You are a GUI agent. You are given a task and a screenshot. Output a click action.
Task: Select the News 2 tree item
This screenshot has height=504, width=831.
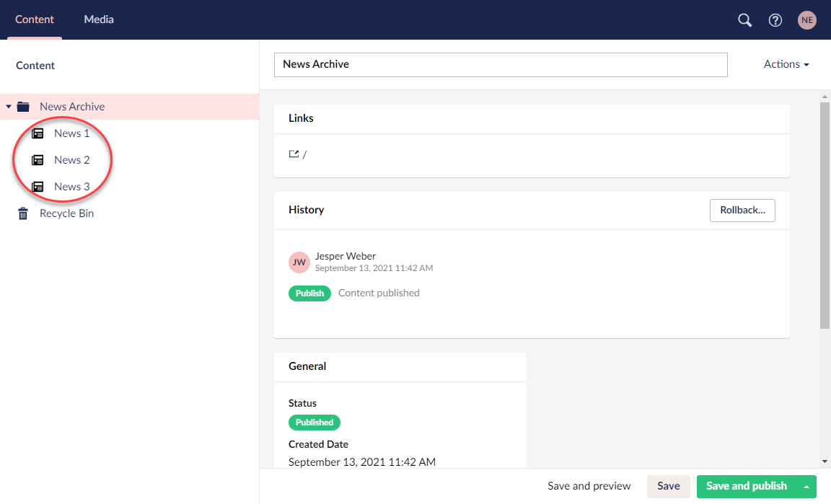[71, 159]
